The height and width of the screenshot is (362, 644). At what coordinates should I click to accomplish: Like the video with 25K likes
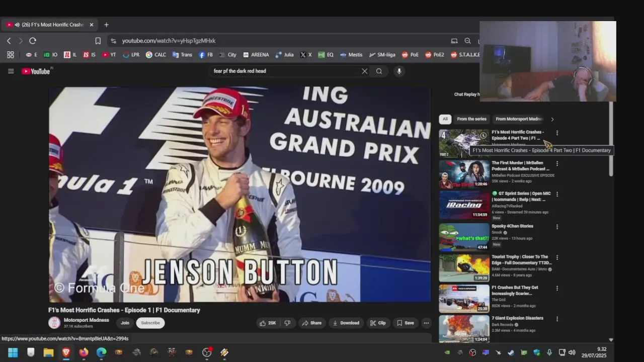point(268,323)
